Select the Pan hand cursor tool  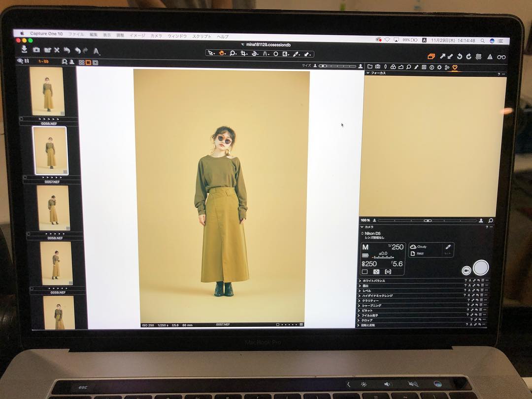tap(222, 53)
